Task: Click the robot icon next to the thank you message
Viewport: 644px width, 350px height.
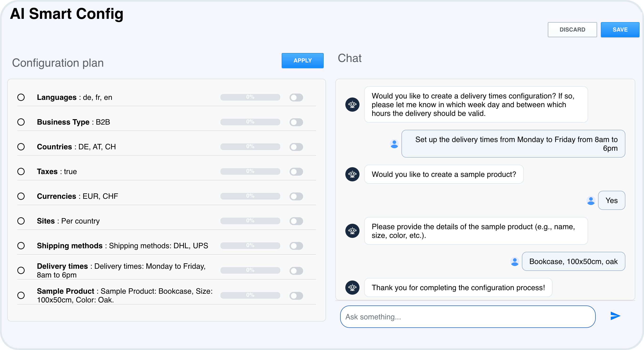Action: click(x=352, y=288)
